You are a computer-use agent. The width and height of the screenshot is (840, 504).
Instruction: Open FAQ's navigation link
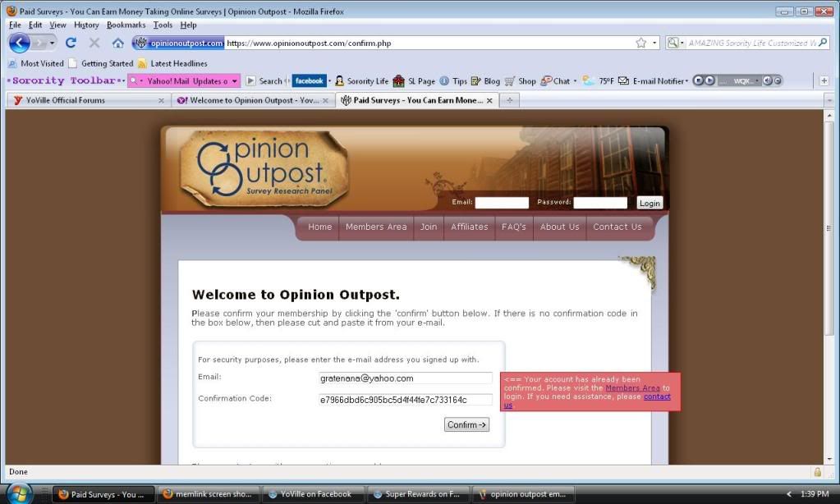(514, 227)
